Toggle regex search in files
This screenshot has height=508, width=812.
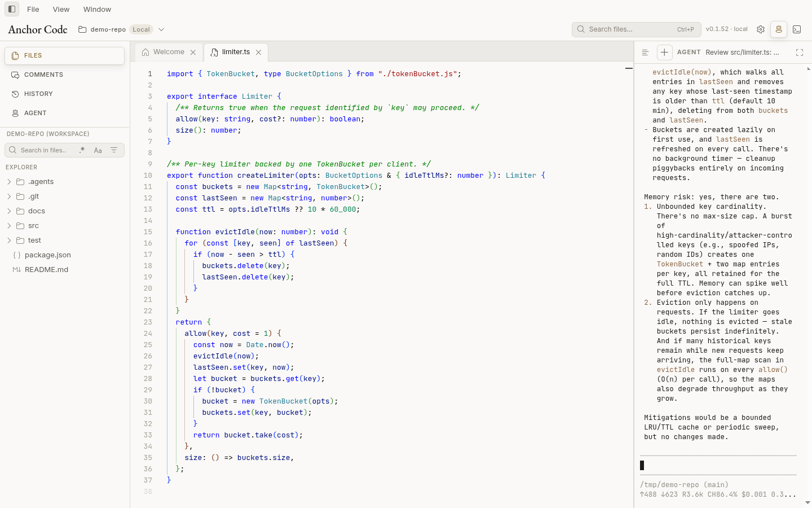[x=82, y=150]
